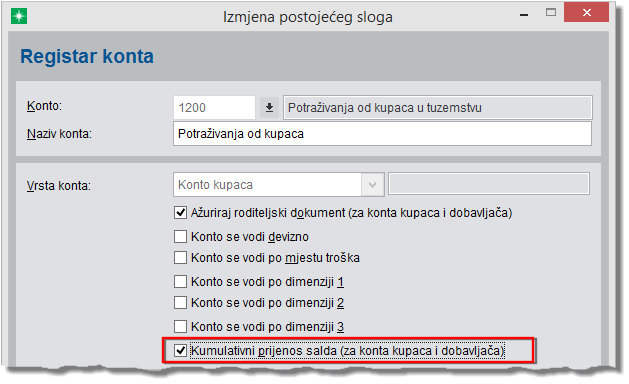Enable Konto se vodi po dimenziji 1
Viewport: 629px width, 384px height.
point(181,282)
